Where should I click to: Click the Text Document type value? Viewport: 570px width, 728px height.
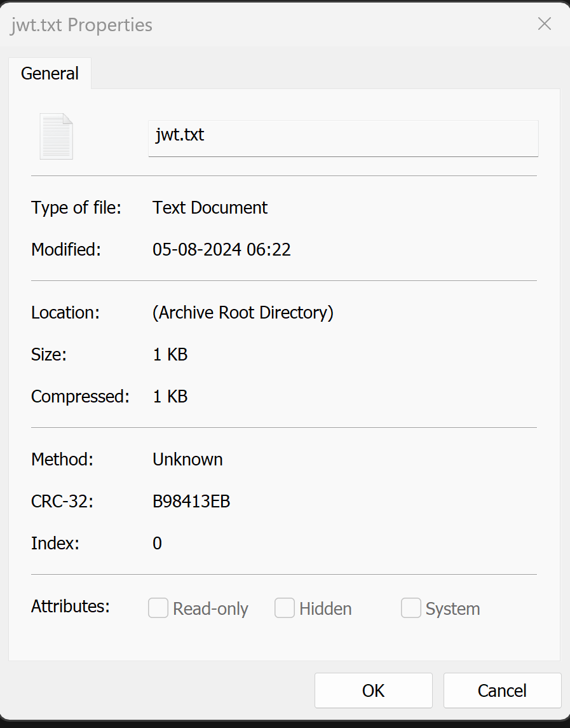point(210,207)
